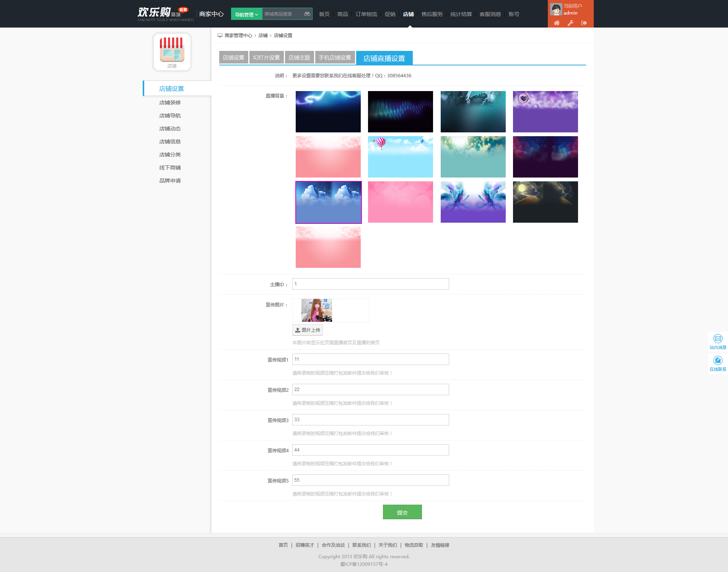Open 店铺信息 in the sidebar
This screenshot has width=728, height=572.
[x=170, y=142]
